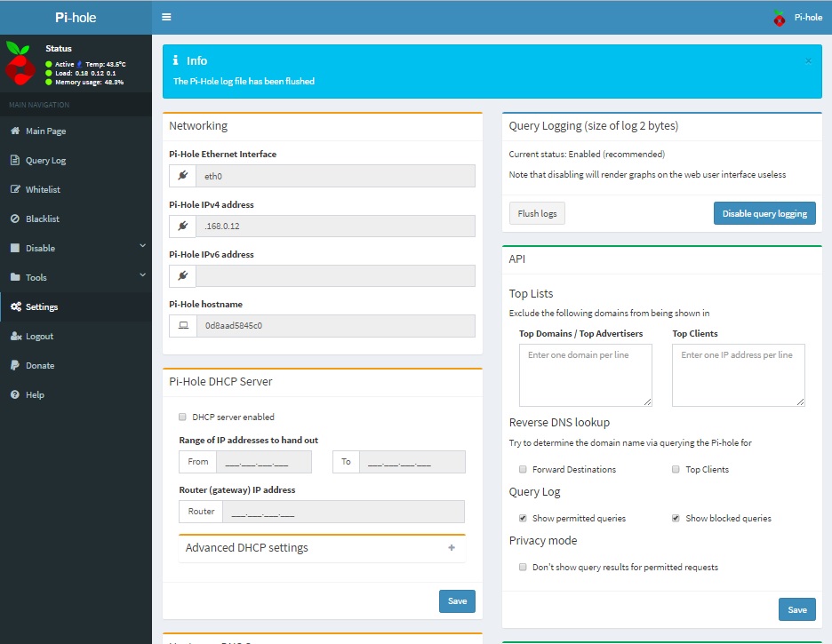This screenshot has height=644, width=832.
Task: Click the Router gateway IP address field
Action: (343, 512)
